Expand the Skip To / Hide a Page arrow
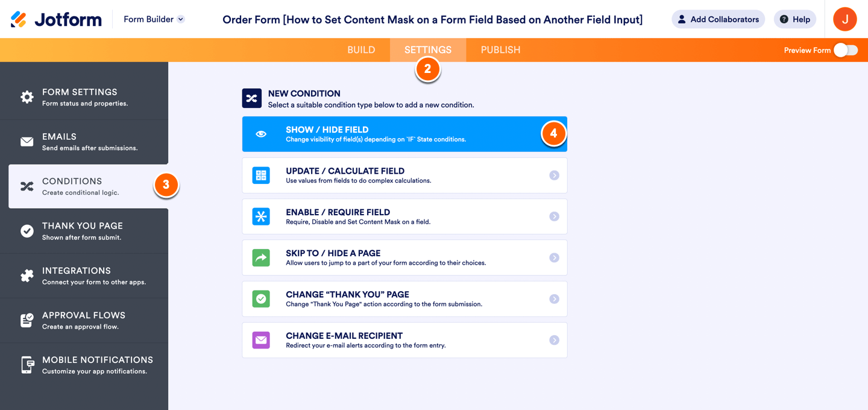 [x=554, y=257]
